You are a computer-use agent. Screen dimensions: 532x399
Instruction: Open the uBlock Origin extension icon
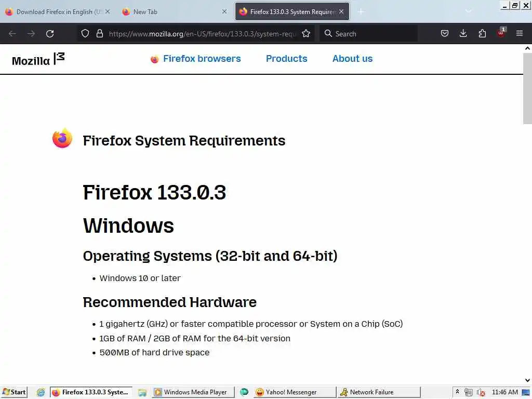(501, 33)
